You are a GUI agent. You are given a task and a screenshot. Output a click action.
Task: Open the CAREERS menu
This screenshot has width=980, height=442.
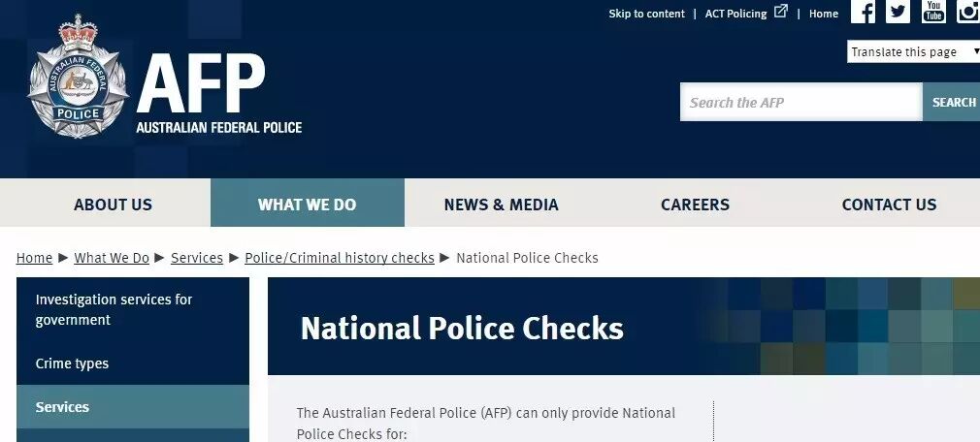click(x=695, y=205)
